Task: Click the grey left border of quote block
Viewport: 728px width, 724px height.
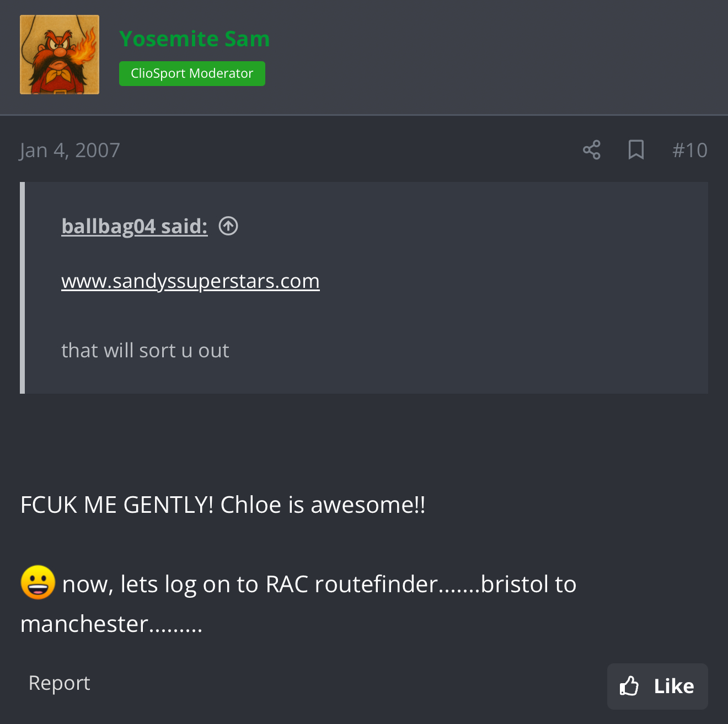Action: click(x=22, y=288)
